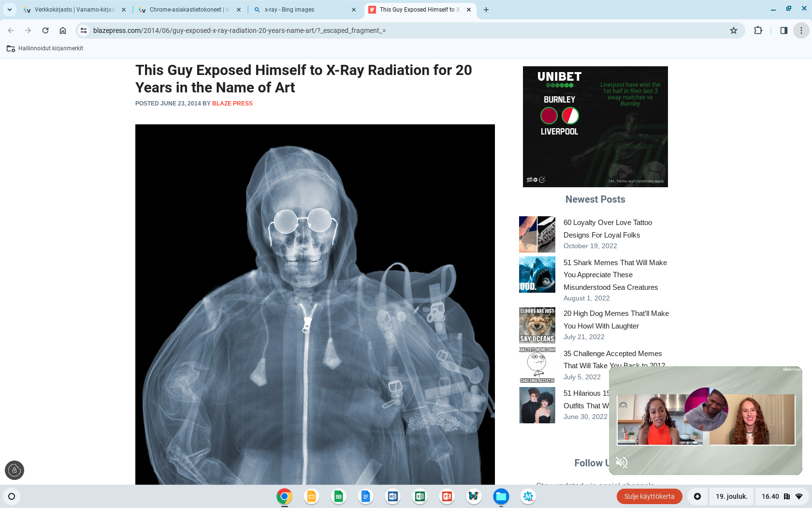Toggle the browser side panel
Image resolution: width=812 pixels, height=508 pixels.
coord(784,30)
